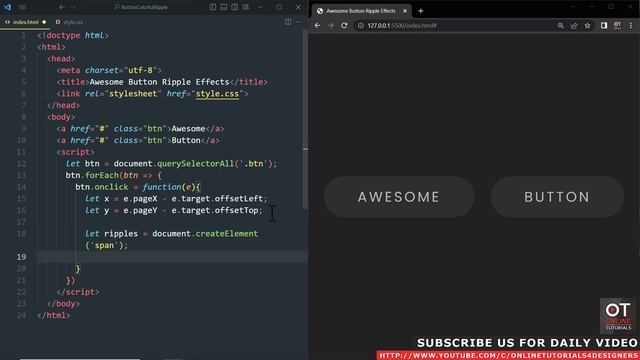Toggle the browser side panel icon
Viewport: 640px width, 360px height.
(x=604, y=25)
